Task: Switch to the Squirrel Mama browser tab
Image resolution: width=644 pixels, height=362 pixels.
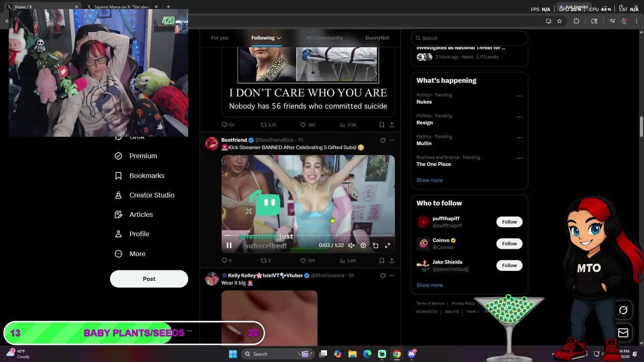Action: click(x=123, y=7)
